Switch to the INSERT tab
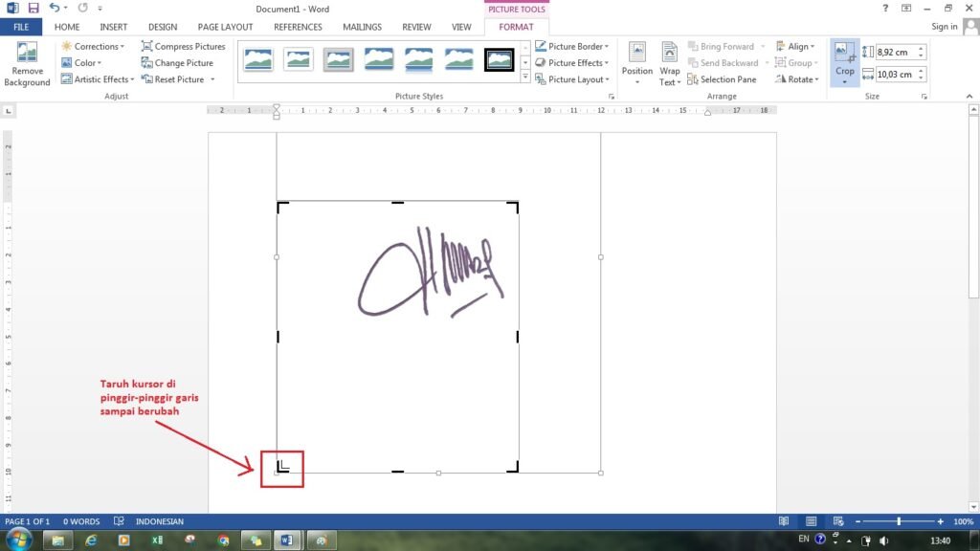Image resolution: width=980 pixels, height=551 pixels. pos(113,27)
